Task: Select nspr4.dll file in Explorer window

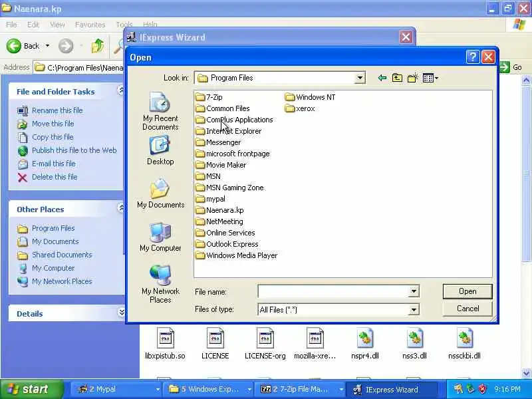Action: pos(364,343)
